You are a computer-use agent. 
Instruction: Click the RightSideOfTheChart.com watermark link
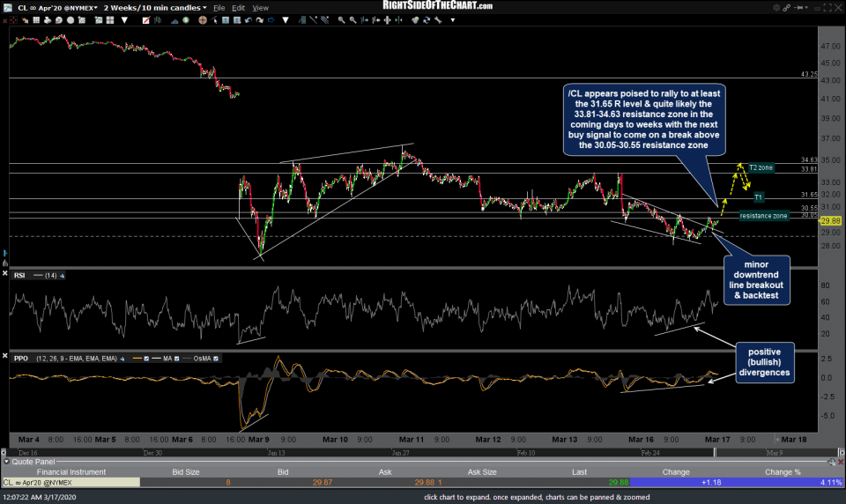438,5
